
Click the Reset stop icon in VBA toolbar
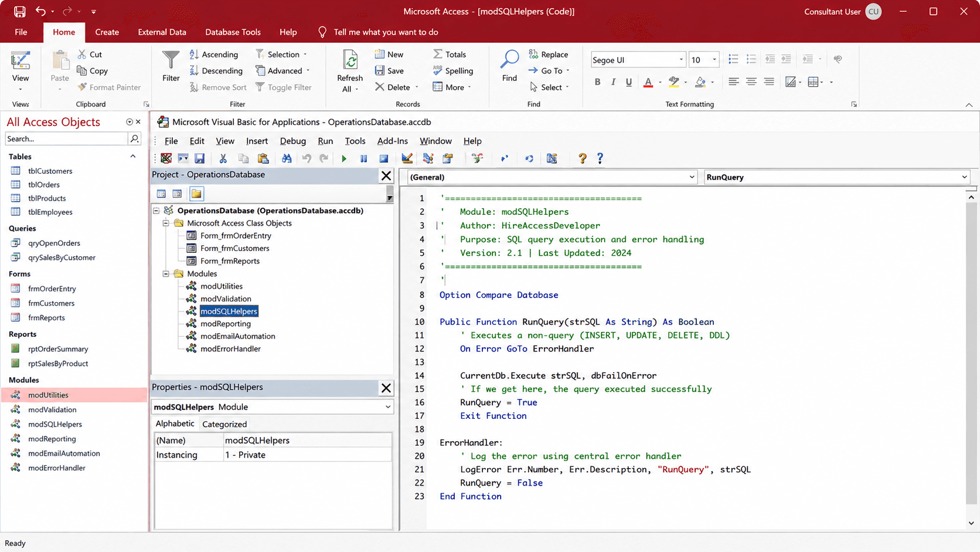click(x=384, y=158)
